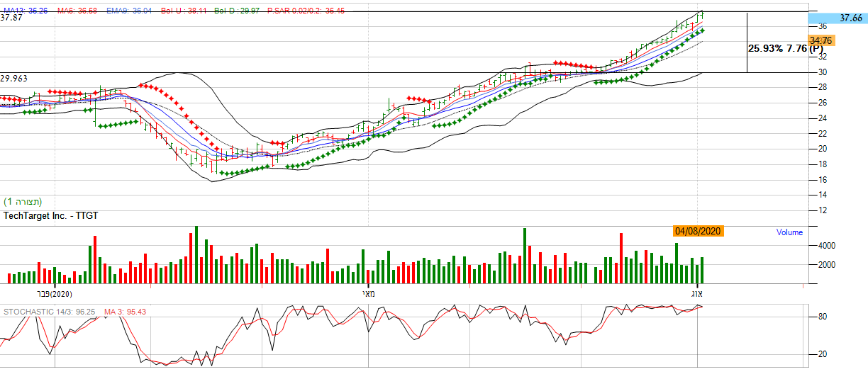Click the 04/08/2020 date marker

coord(699,231)
